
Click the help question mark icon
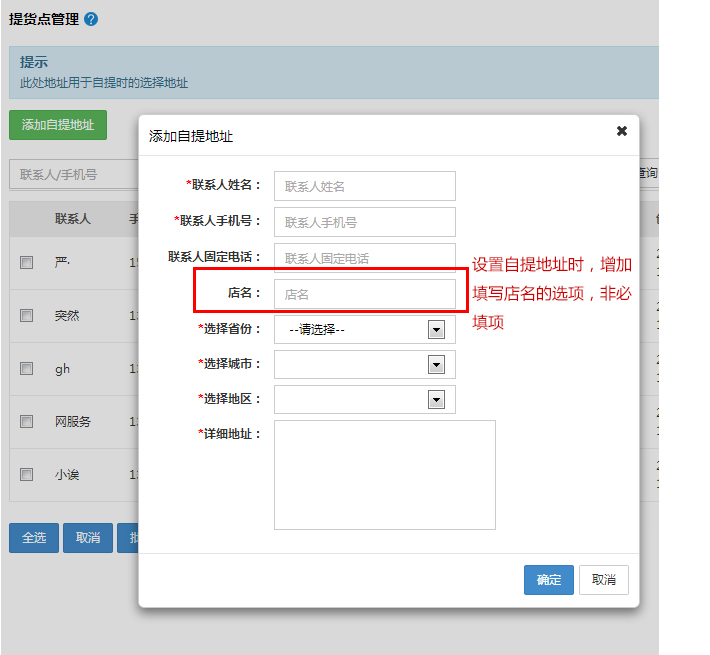(x=92, y=19)
